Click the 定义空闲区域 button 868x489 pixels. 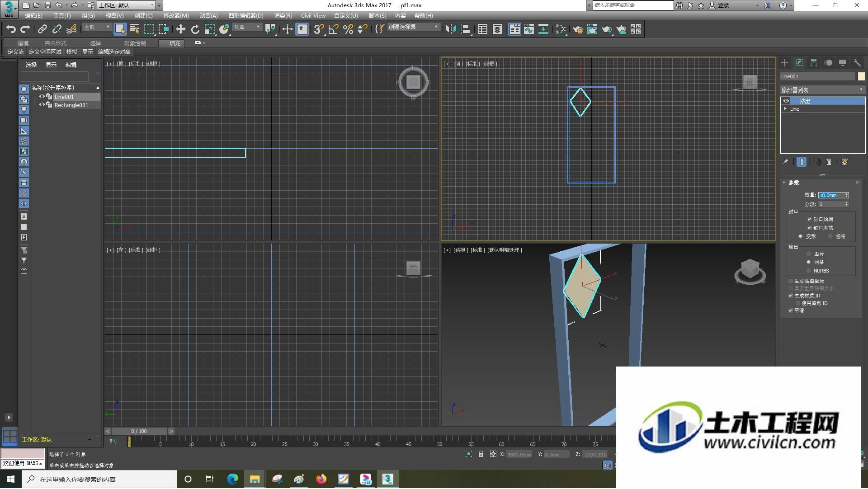coord(45,52)
